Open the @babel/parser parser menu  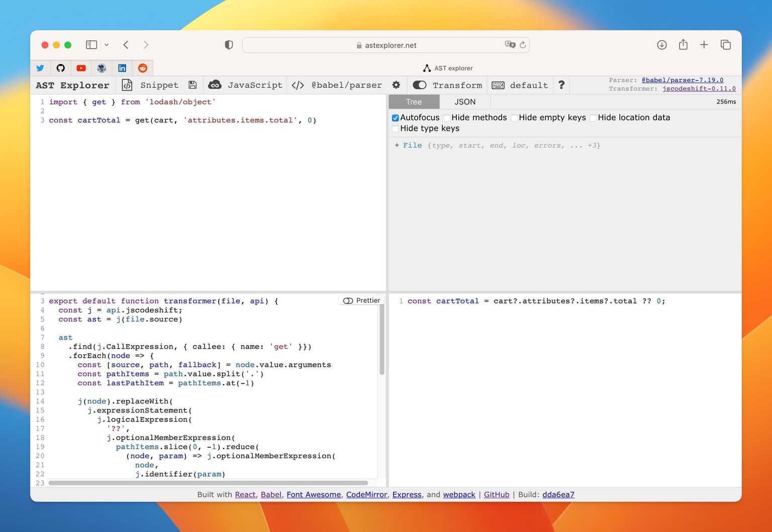tap(337, 85)
